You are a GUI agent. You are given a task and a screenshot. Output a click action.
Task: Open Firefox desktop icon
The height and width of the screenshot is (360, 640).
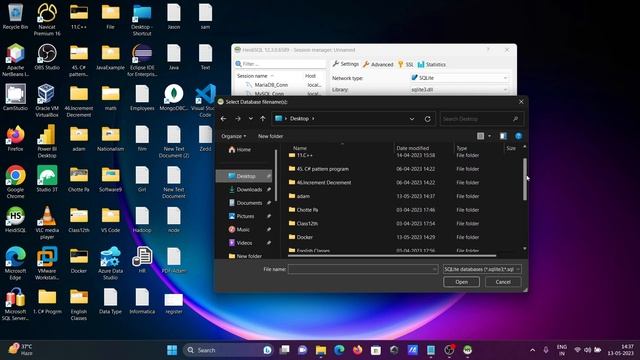(16, 138)
